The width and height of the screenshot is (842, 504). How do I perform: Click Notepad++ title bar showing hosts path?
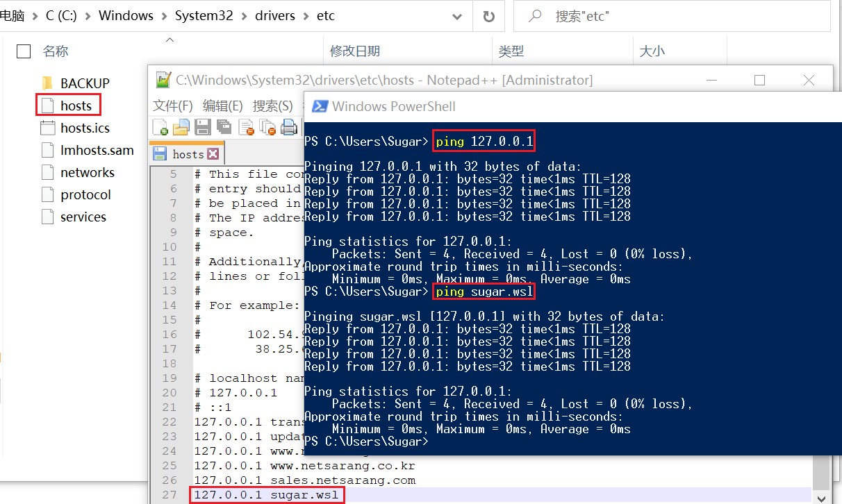click(x=384, y=80)
